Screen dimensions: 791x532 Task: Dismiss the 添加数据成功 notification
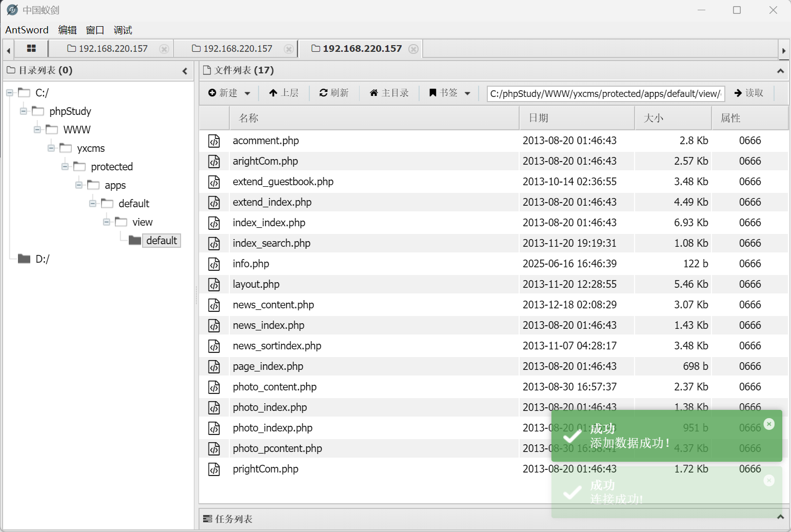(769, 424)
